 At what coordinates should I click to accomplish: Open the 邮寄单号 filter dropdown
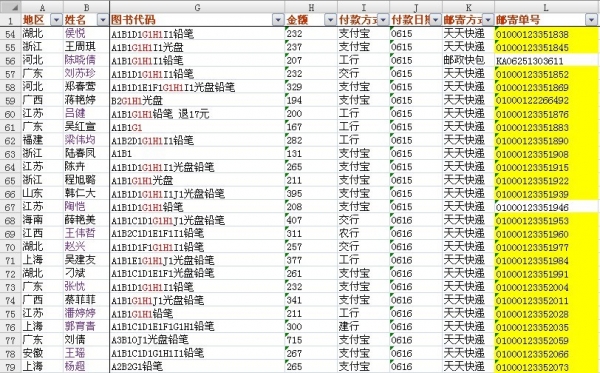[x=591, y=20]
